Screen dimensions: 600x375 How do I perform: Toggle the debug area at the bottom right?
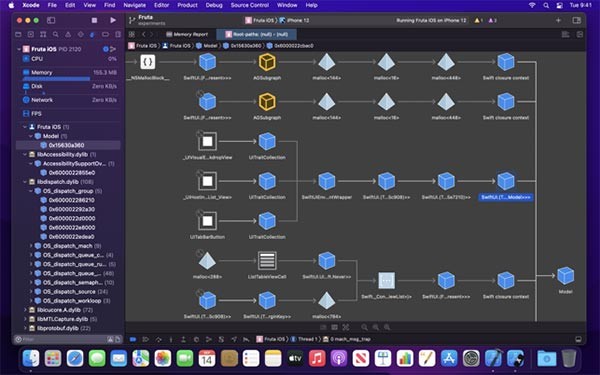[579, 339]
